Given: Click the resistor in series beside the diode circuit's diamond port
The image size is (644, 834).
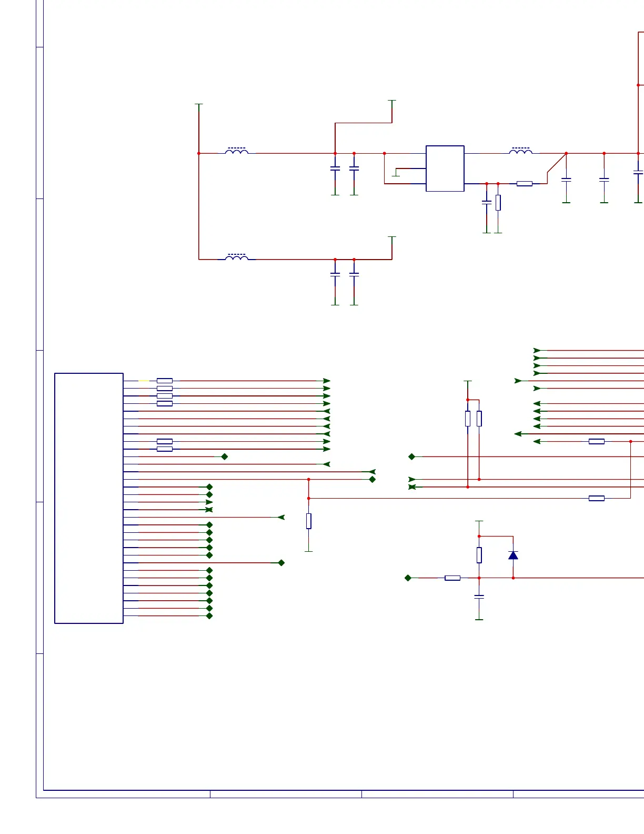Looking at the screenshot, I should tap(452, 578).
